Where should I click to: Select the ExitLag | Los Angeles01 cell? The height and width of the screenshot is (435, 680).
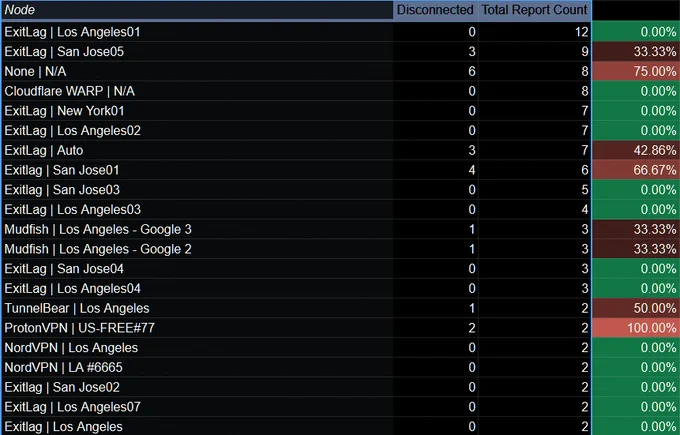pos(197,32)
